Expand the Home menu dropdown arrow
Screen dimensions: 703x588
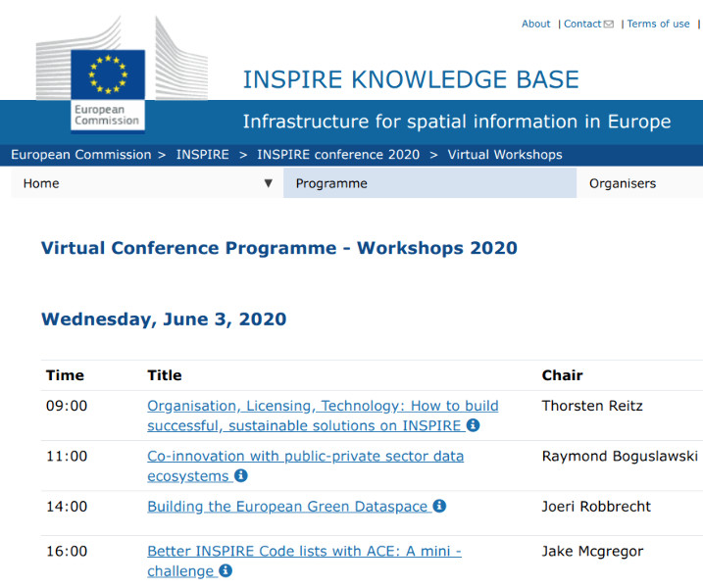coord(269,183)
